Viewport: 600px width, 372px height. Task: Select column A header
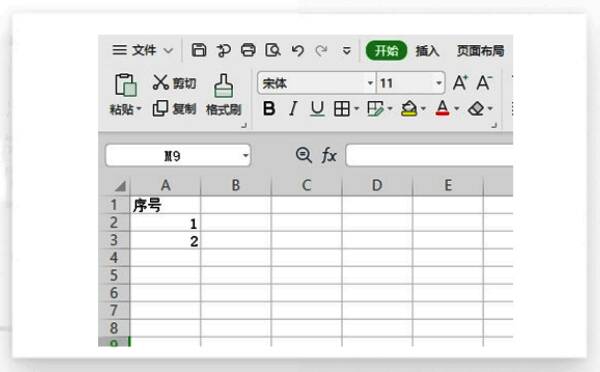tap(165, 186)
